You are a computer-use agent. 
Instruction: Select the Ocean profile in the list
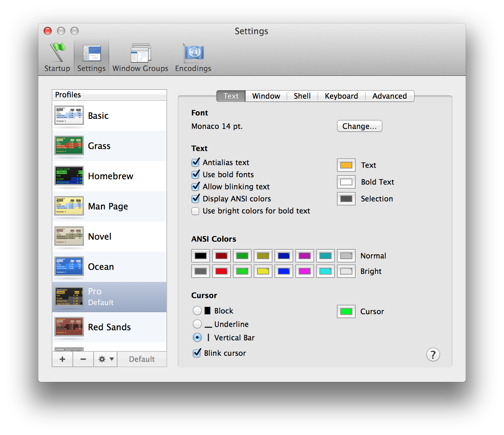[101, 267]
